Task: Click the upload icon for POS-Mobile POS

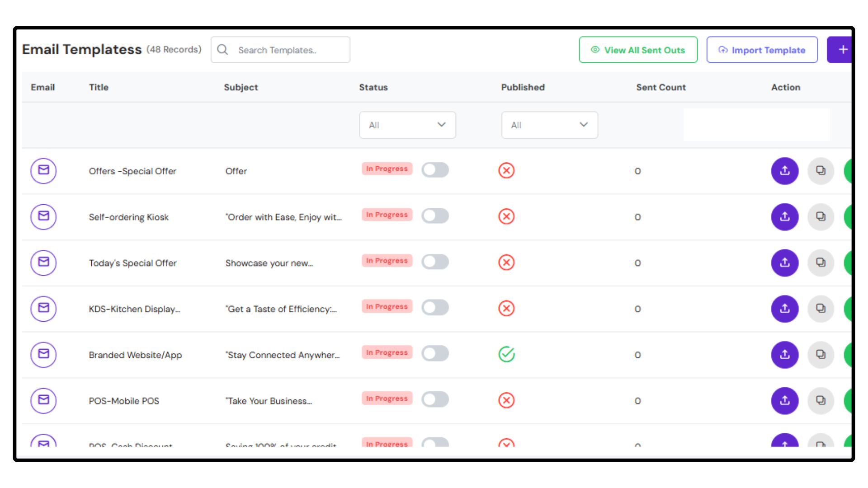Action: click(784, 401)
